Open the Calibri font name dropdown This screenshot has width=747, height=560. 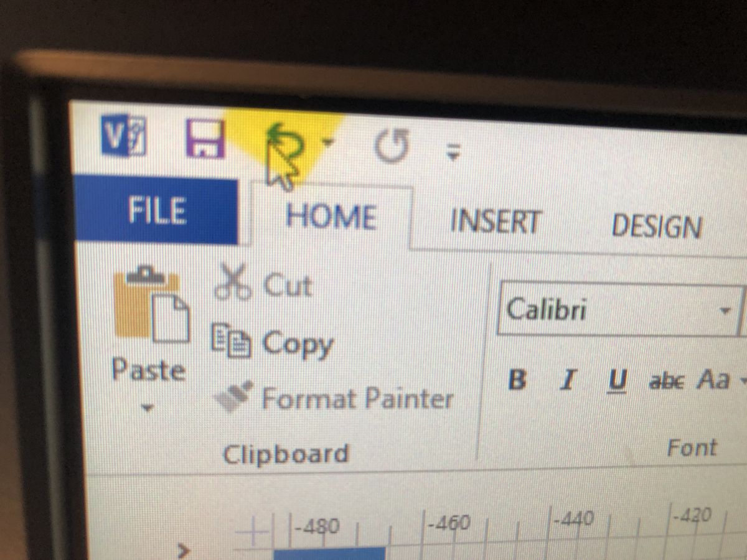(x=725, y=309)
